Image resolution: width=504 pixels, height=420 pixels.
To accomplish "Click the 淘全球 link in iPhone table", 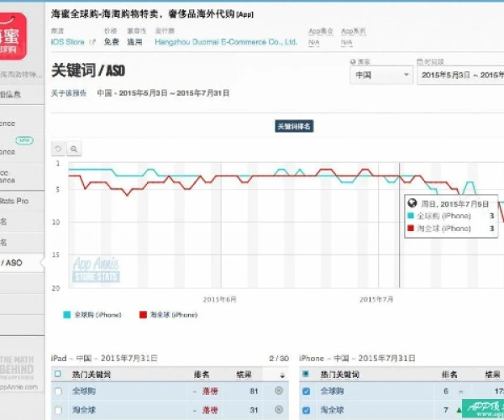I will pos(332,410).
